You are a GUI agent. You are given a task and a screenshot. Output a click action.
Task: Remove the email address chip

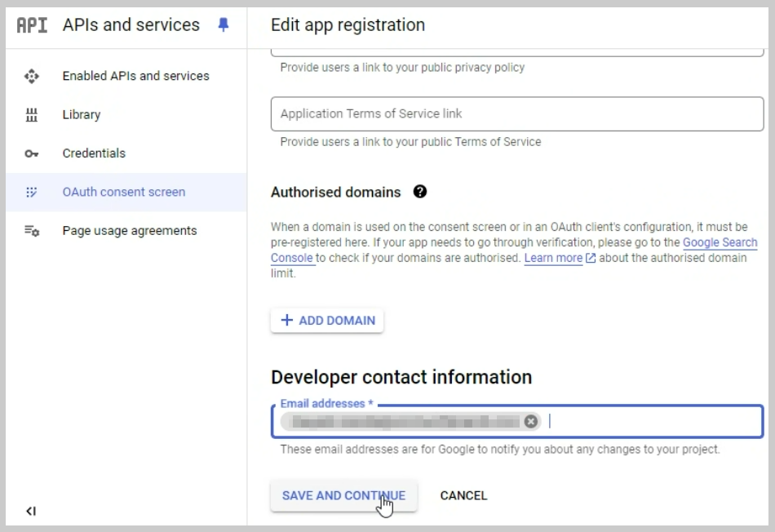pos(531,421)
